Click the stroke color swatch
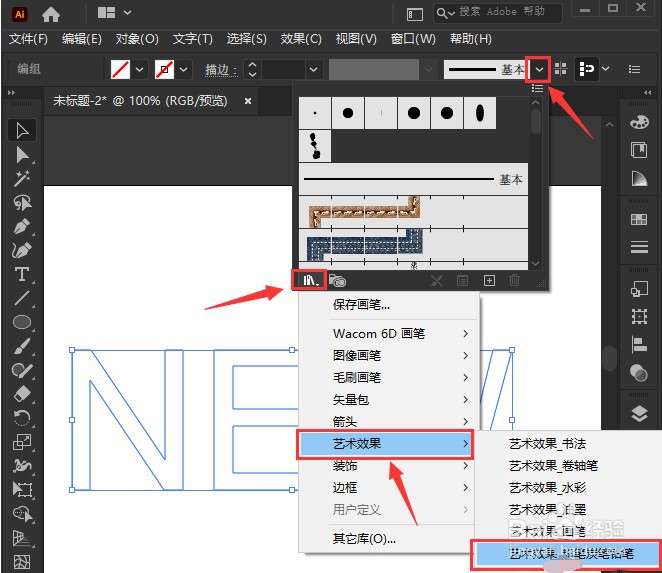 (x=164, y=69)
